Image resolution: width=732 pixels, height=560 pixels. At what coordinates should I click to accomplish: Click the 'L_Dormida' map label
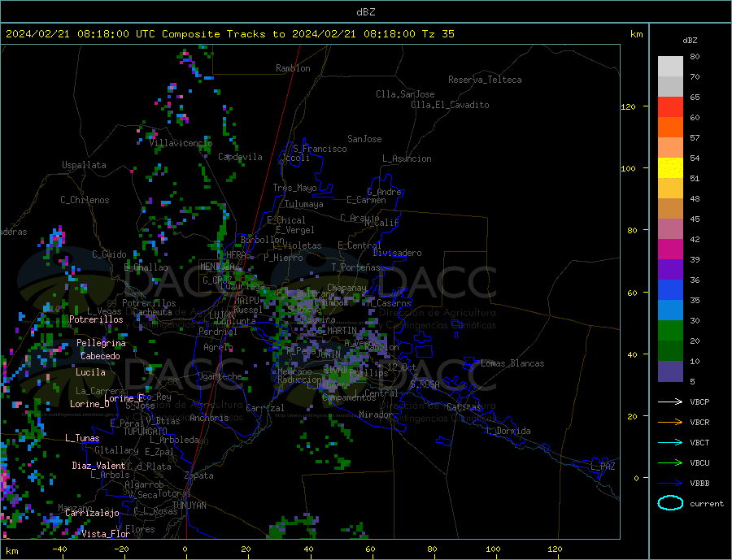tap(509, 431)
